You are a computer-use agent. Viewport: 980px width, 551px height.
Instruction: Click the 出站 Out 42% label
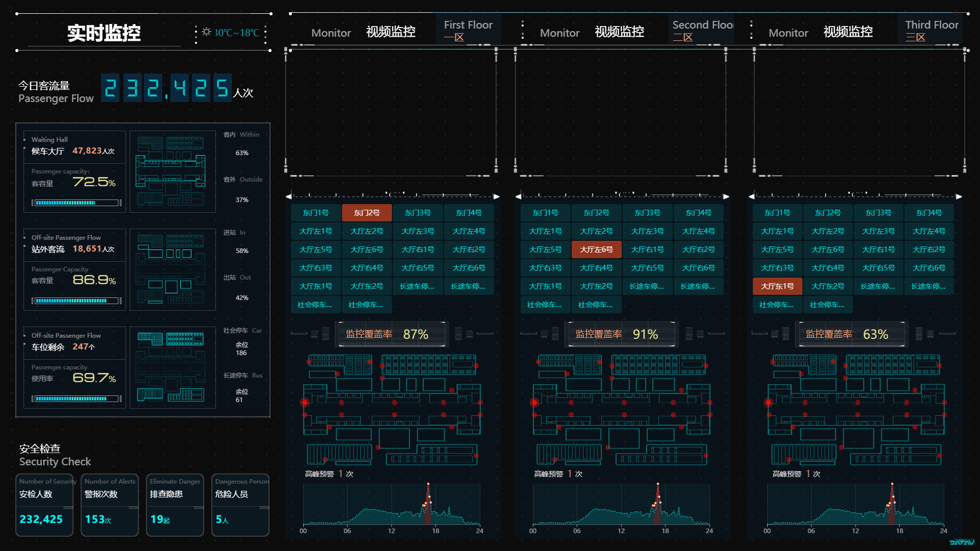pyautogui.click(x=238, y=287)
